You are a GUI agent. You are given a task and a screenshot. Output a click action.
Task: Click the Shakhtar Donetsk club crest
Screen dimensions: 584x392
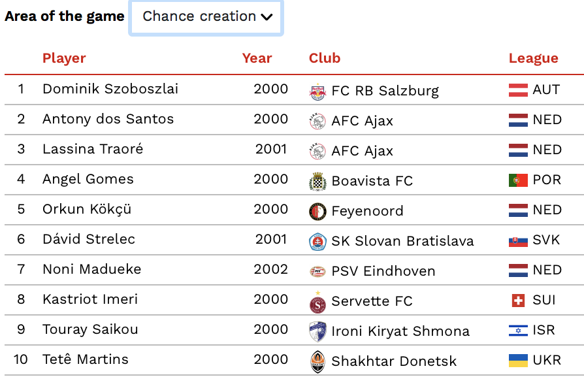pyautogui.click(x=317, y=362)
